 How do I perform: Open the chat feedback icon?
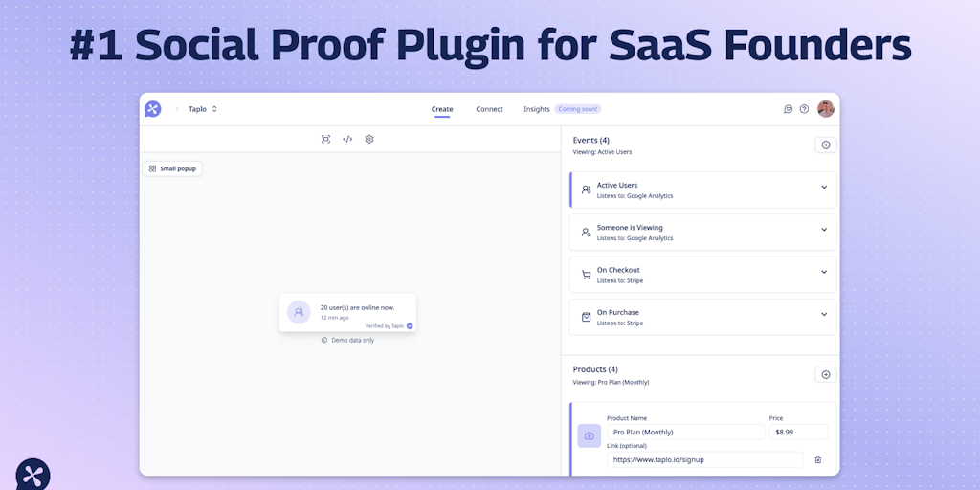(x=789, y=109)
